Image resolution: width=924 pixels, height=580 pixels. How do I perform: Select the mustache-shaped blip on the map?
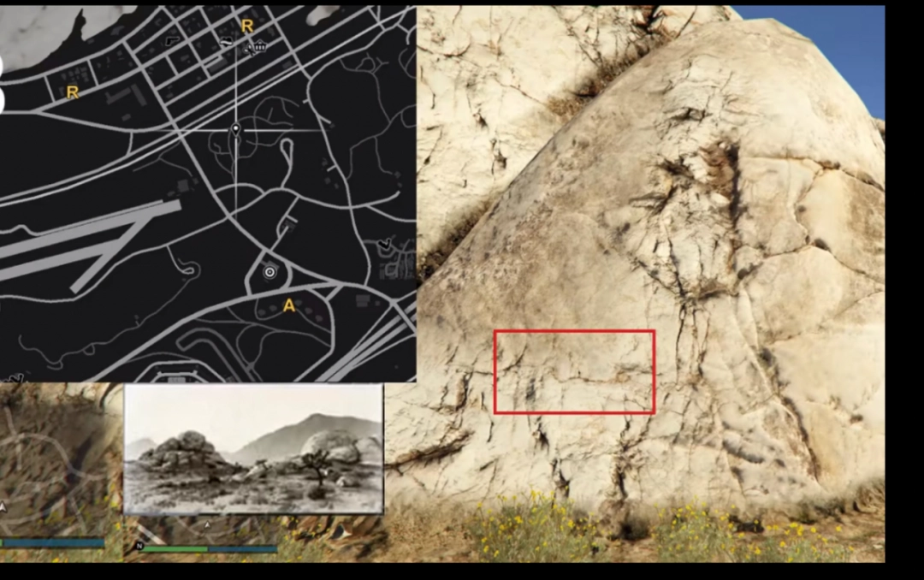click(x=226, y=41)
